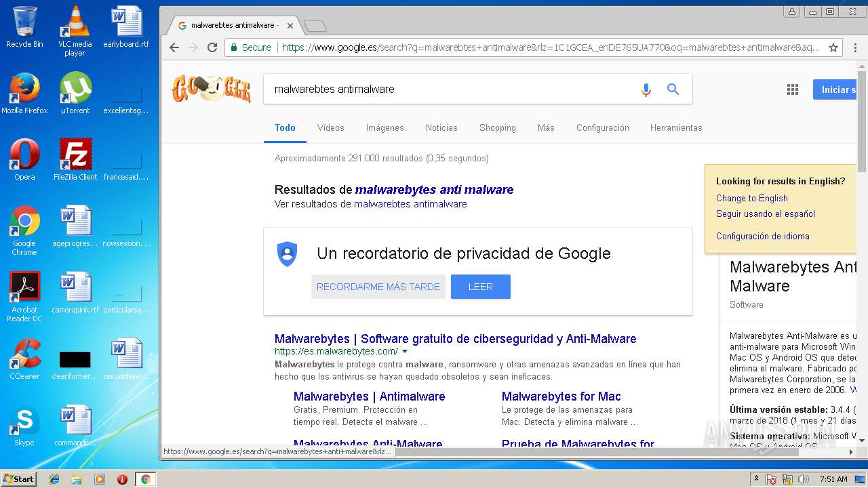Screen dimensions: 868x488
Task: Click RECORDARME MÁS TARDE button
Action: click(378, 287)
